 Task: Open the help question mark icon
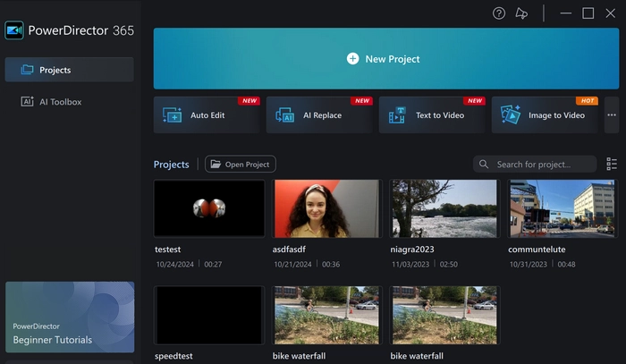pos(499,13)
